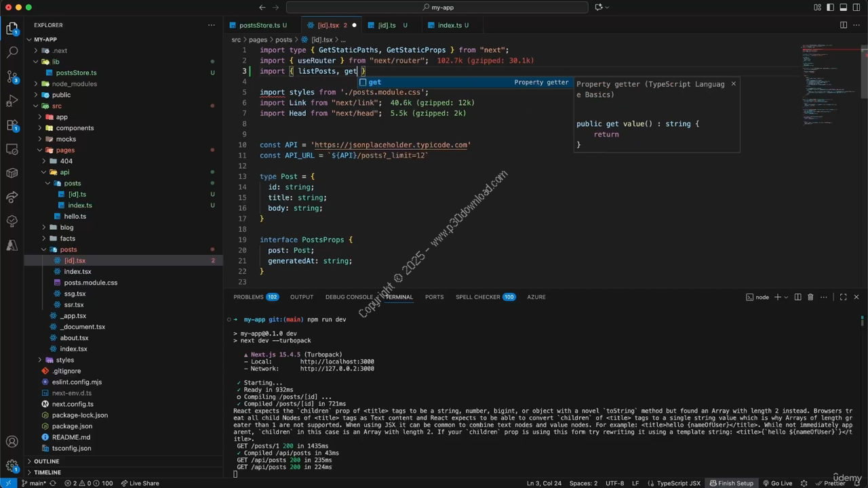The width and height of the screenshot is (868, 488).
Task: Expand the node_modules folder
Action: [74, 84]
